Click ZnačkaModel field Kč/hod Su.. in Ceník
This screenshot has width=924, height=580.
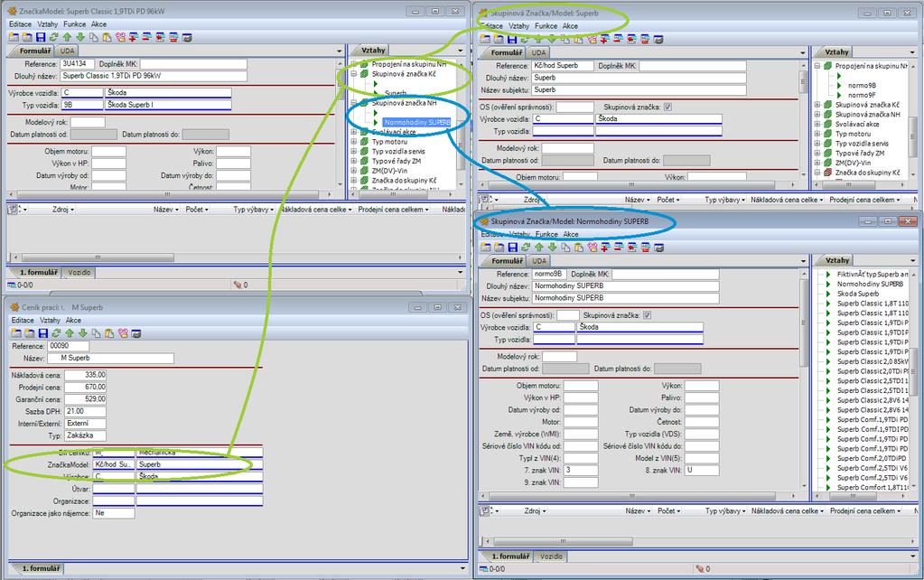tap(114, 464)
